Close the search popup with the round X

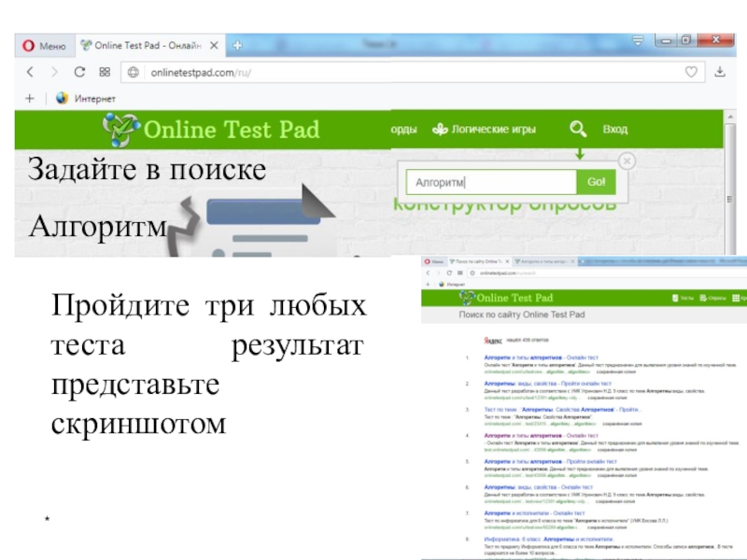[627, 161]
